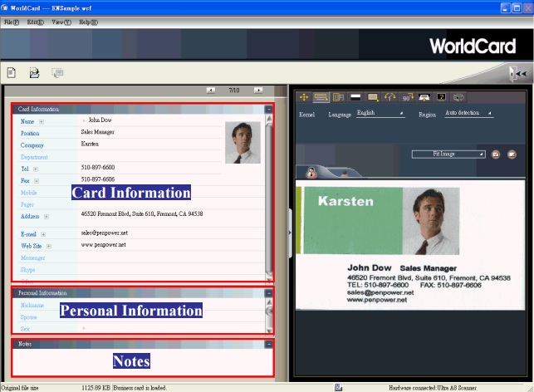534x392 pixels.
Task: Collapse the Card Information section
Action: click(x=269, y=109)
